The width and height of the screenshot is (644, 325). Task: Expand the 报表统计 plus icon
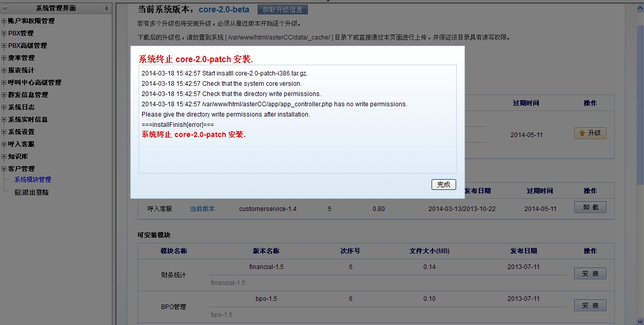pos(4,70)
